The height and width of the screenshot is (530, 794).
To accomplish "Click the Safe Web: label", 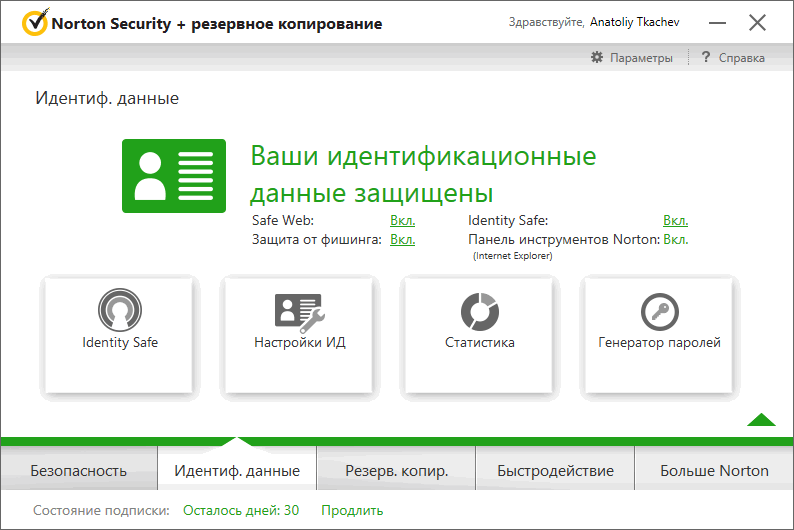I will tap(283, 221).
